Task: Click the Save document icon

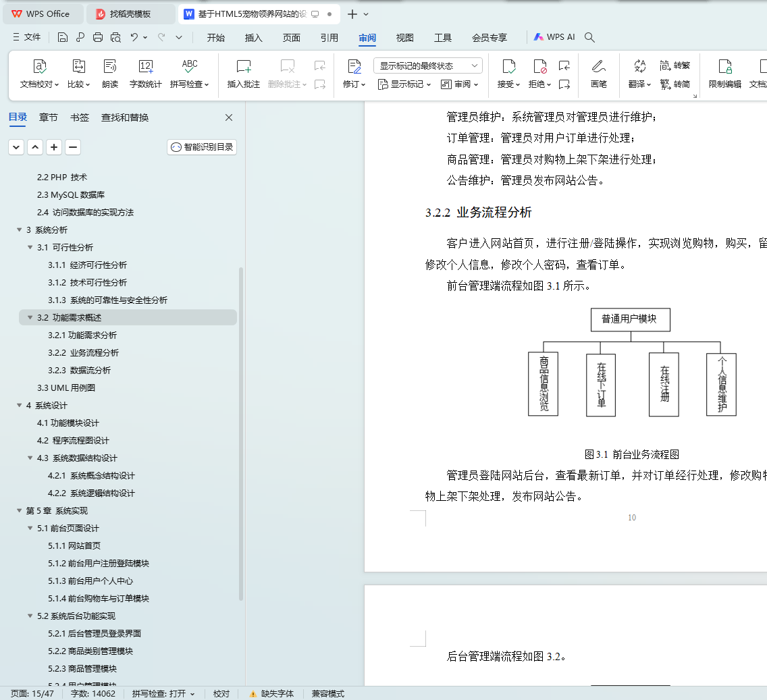Action: (62, 37)
